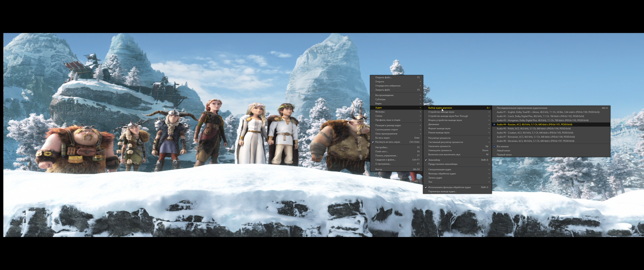Open the 'Видео' submenu
This screenshot has width=644, height=270.
397,103
